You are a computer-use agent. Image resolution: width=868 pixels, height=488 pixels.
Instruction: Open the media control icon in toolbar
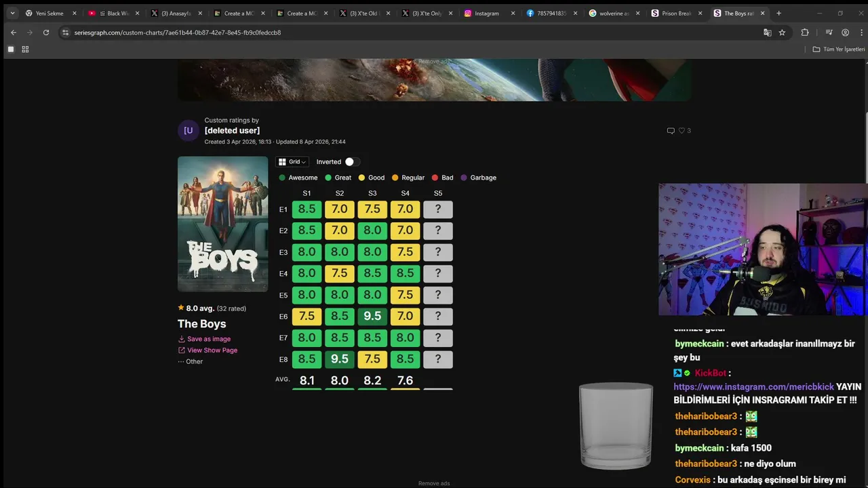829,33
